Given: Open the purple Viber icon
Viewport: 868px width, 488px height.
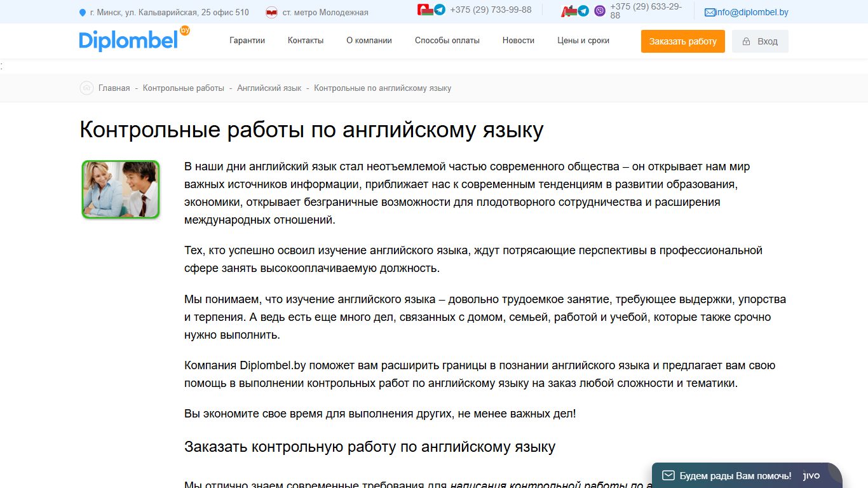Looking at the screenshot, I should (x=600, y=11).
